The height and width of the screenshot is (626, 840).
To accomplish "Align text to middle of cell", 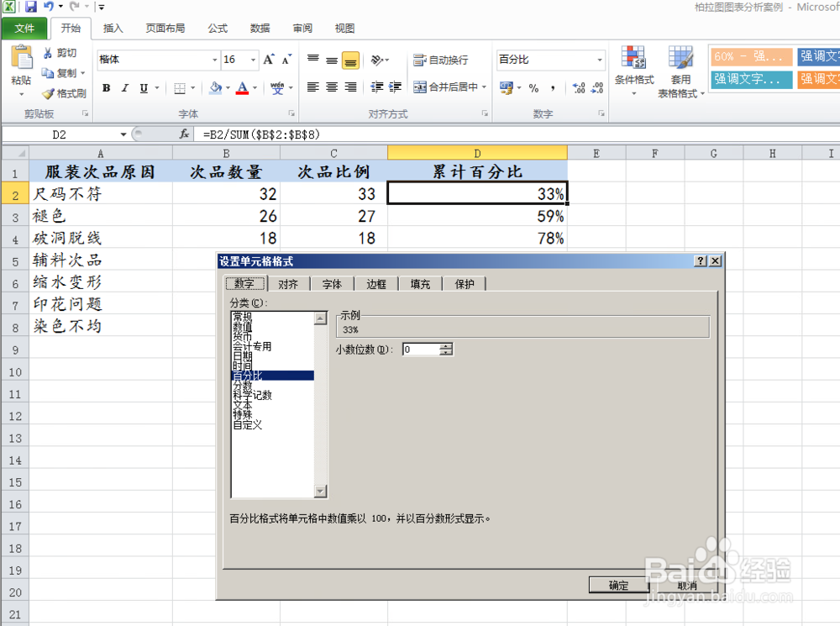I will [332, 60].
